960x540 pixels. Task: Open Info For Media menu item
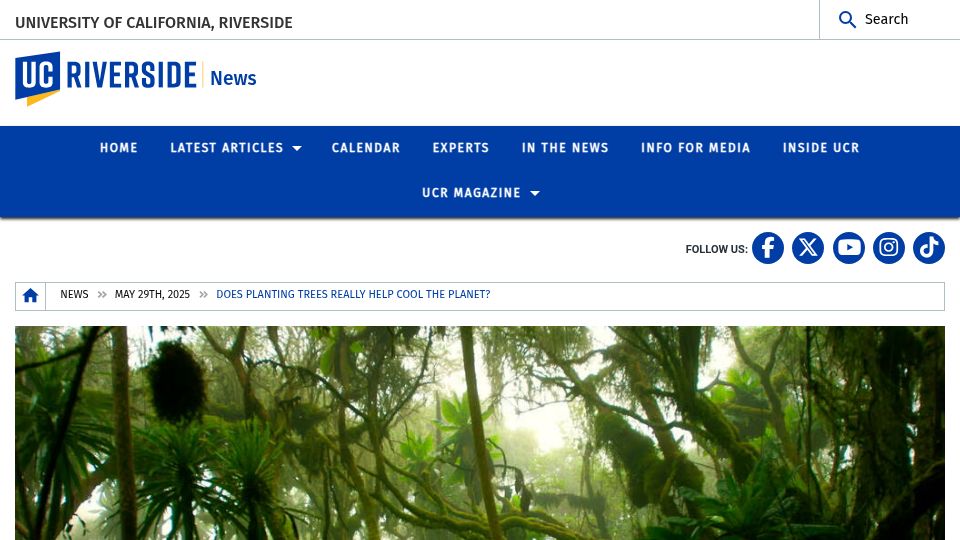point(696,148)
